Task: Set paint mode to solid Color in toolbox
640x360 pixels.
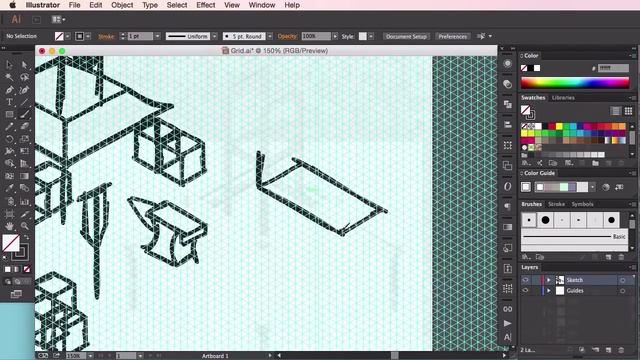Action: click(8, 269)
